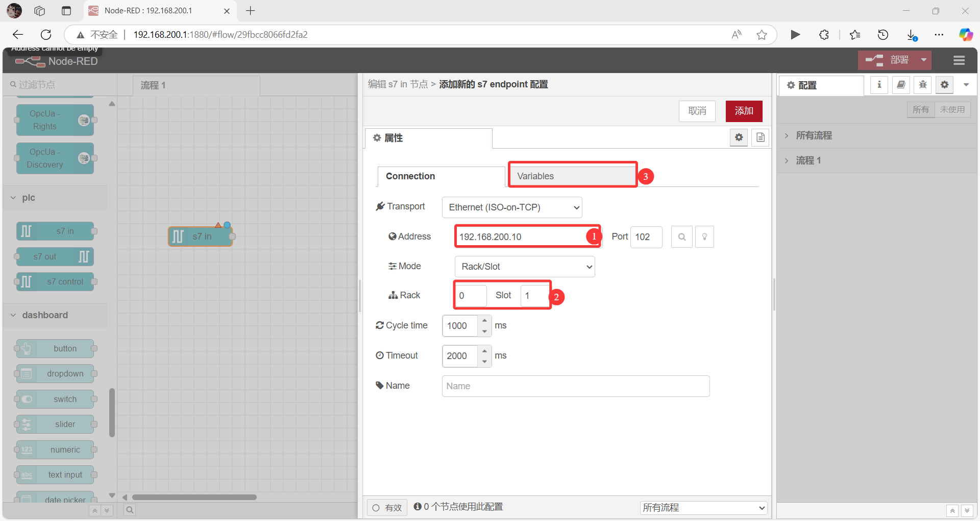Open the help book sidebar icon
Viewport: 980px width, 521px height.
click(901, 85)
